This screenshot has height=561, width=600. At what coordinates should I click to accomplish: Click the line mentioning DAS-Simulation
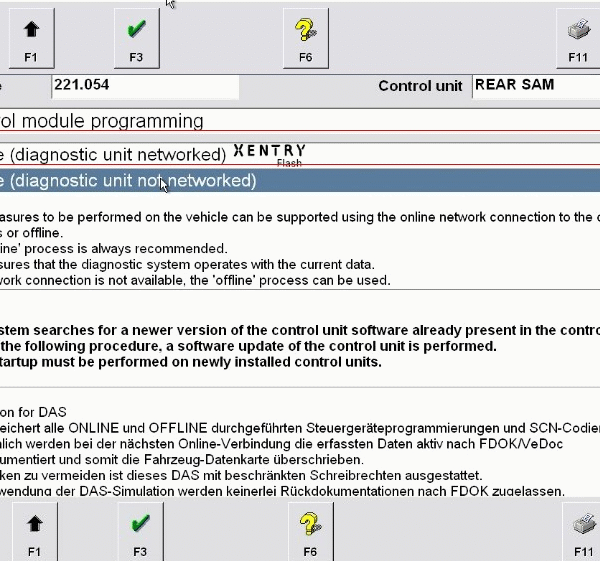point(282,491)
